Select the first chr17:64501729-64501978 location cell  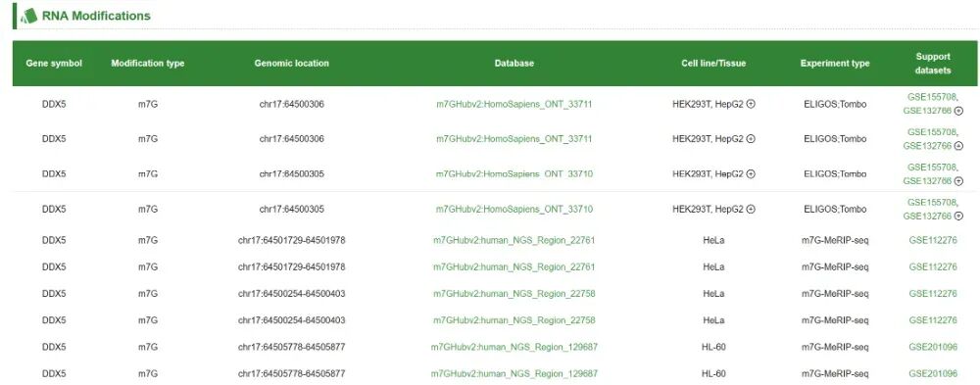pos(291,240)
